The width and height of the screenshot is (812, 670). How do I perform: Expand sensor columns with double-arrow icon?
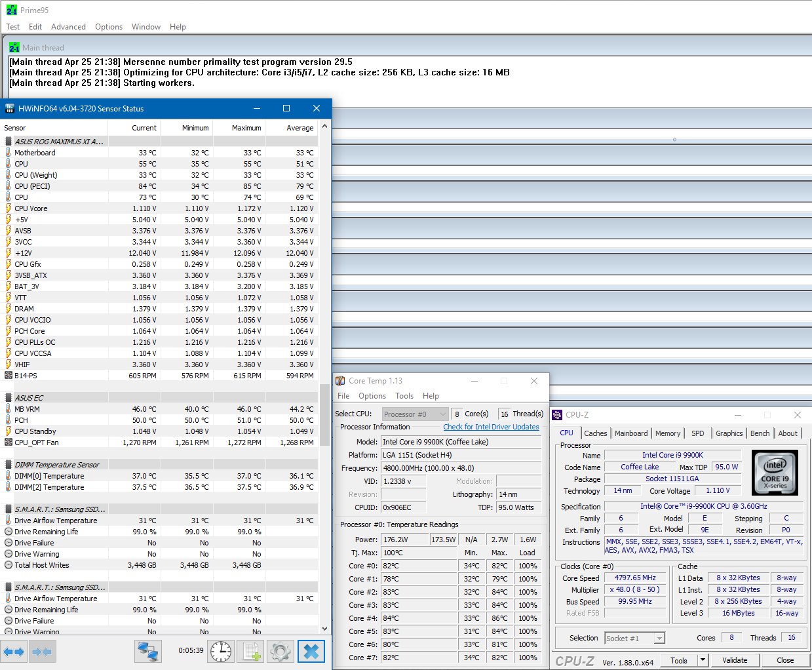(x=13, y=651)
